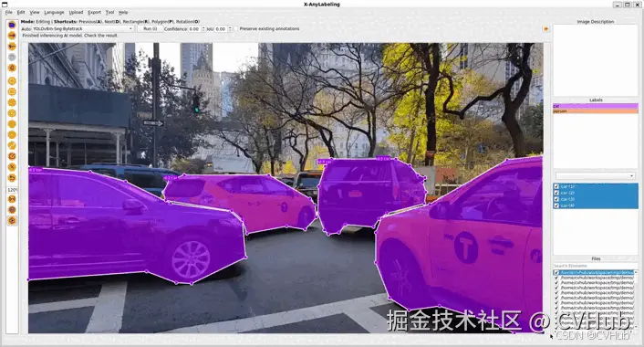This screenshot has height=347, width=644.
Task: Click the Delete shapes toolbar icon
Action: [x=12, y=167]
